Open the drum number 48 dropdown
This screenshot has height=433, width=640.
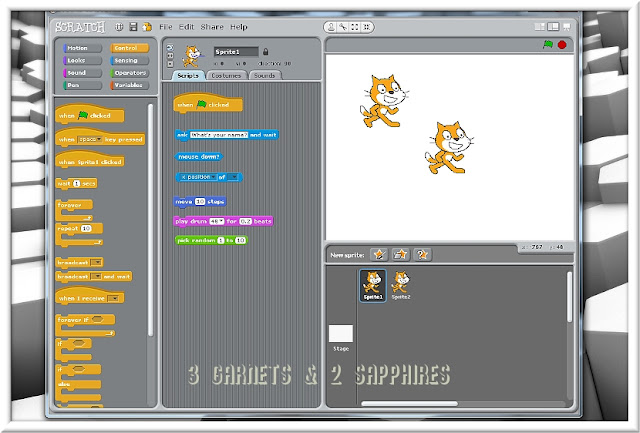[x=217, y=221]
